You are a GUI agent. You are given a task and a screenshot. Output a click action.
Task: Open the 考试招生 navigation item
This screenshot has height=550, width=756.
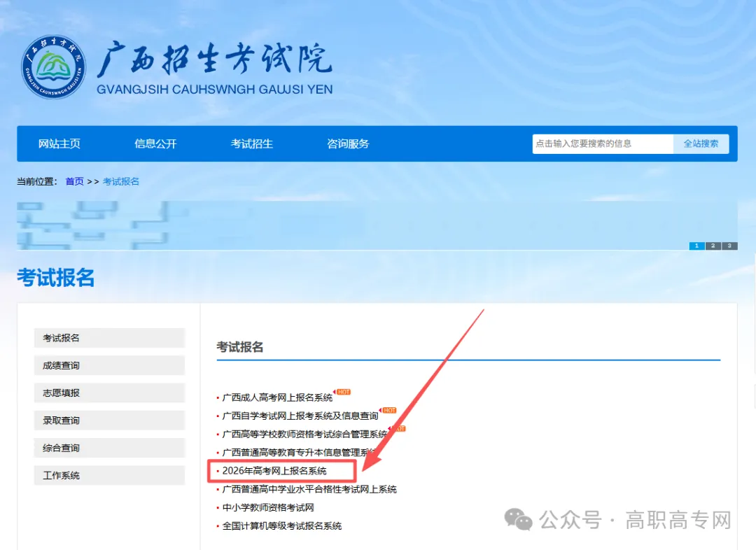pyautogui.click(x=252, y=143)
